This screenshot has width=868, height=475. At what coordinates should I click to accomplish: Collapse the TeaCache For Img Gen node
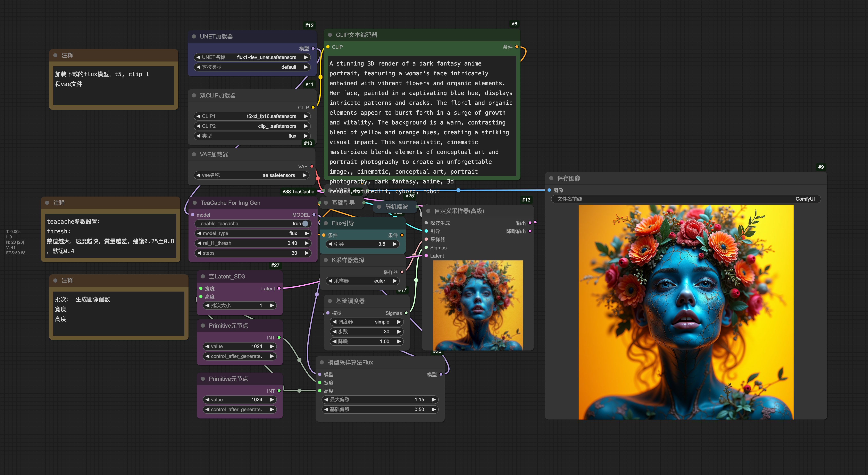pyautogui.click(x=195, y=203)
